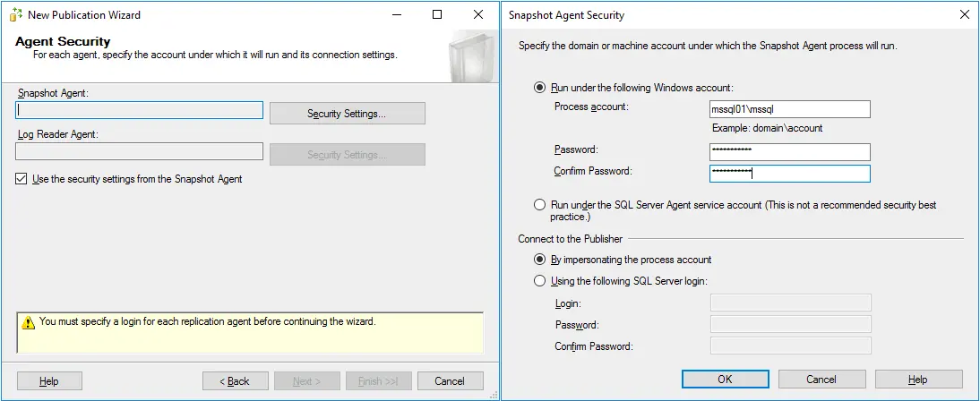Image resolution: width=980 pixels, height=401 pixels.
Task: Select Run under the following Windows account
Action: click(539, 88)
